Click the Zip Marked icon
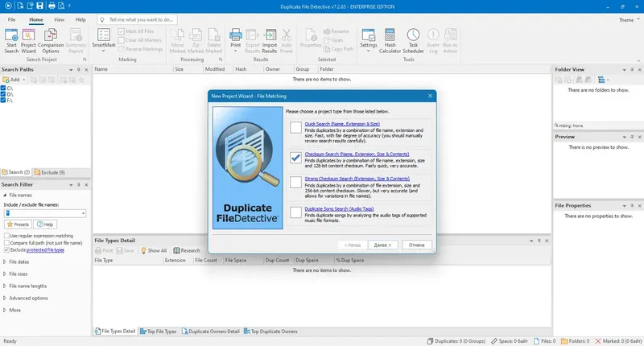This screenshot has width=644, height=346. pyautogui.click(x=196, y=41)
